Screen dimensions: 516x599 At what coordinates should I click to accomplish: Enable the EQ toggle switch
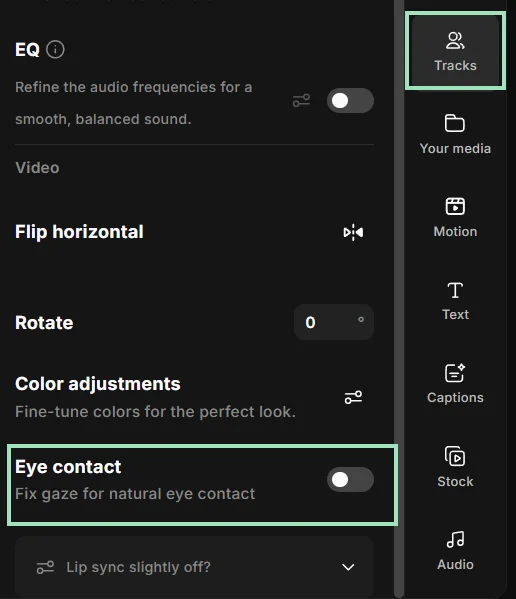[x=350, y=100]
